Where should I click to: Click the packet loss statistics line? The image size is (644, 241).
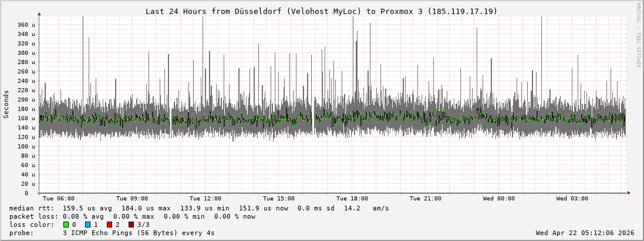[x=132, y=216]
